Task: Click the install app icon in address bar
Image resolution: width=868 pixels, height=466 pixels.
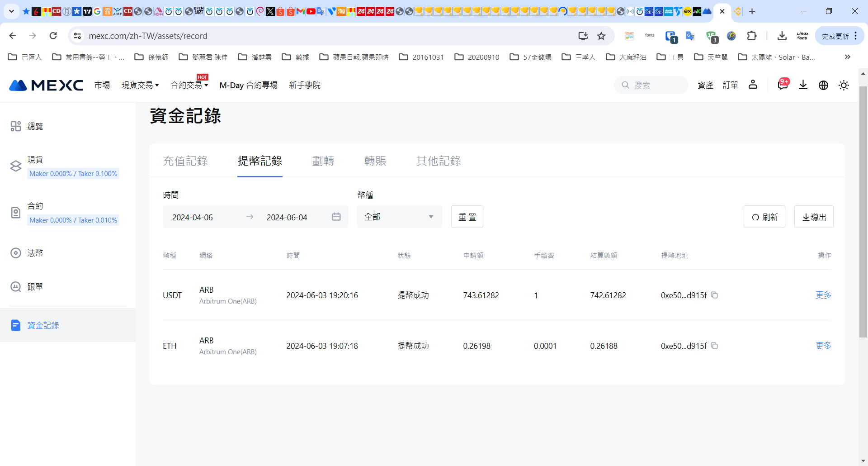Action: click(583, 36)
